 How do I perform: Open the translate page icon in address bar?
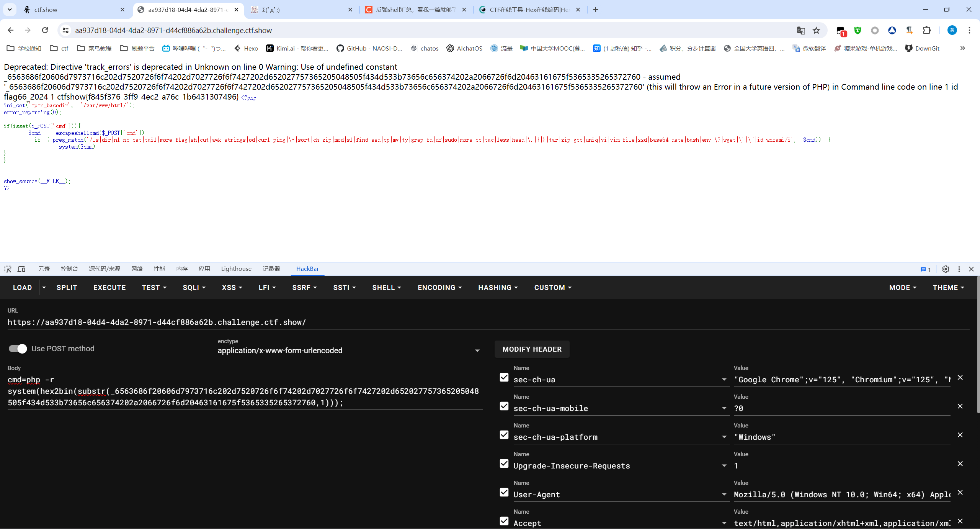click(800, 30)
